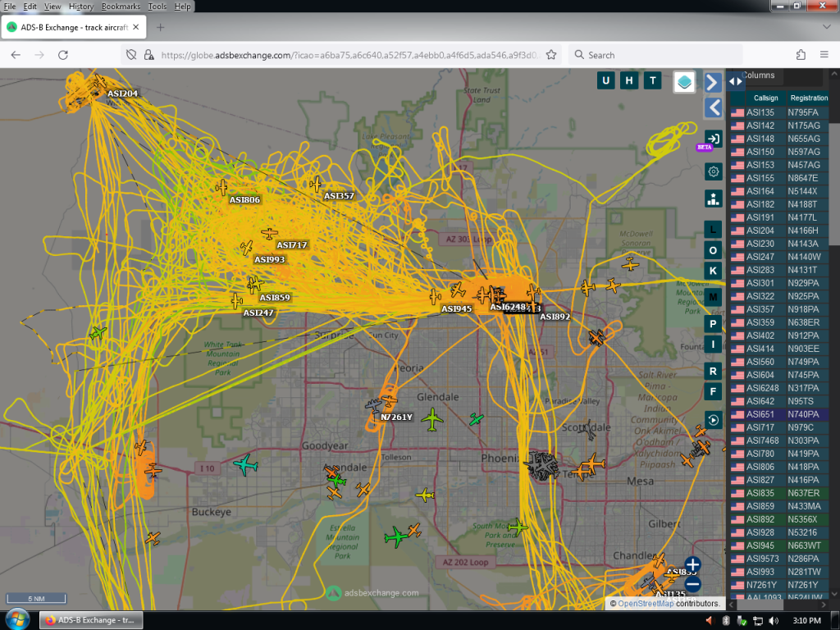The image size is (840, 630).
Task: Toggle the H map button
Action: (x=629, y=81)
